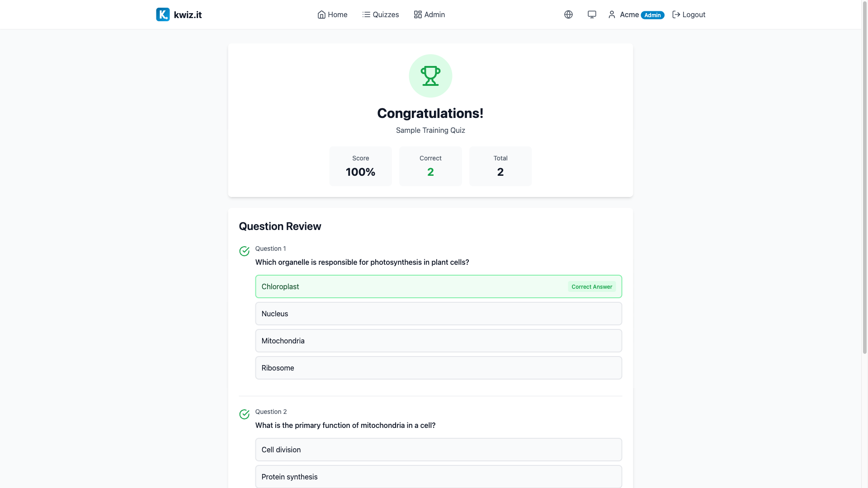Select the Mitochondria answer option
Screen dimensions: 868x488
point(439,340)
